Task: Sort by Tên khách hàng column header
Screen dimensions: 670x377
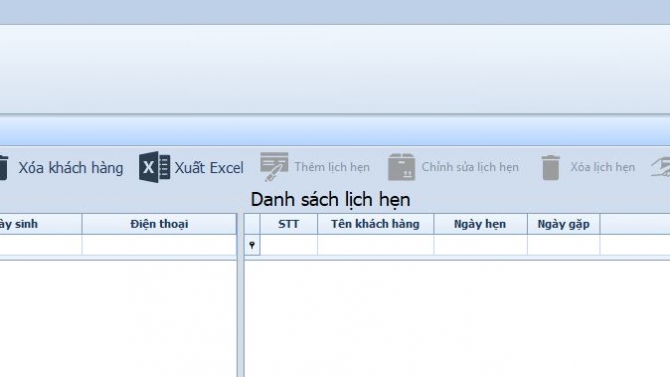Action: click(x=375, y=224)
